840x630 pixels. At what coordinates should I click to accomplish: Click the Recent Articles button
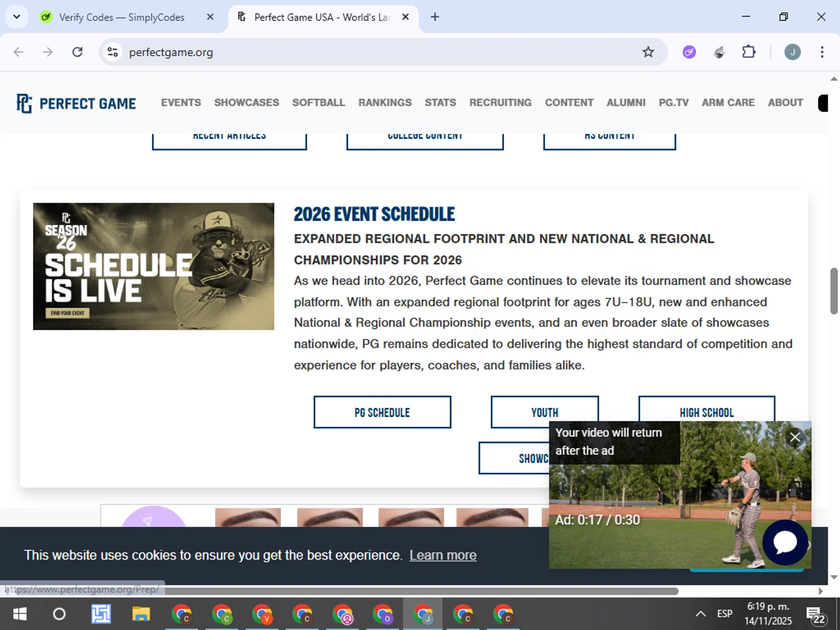click(x=230, y=141)
